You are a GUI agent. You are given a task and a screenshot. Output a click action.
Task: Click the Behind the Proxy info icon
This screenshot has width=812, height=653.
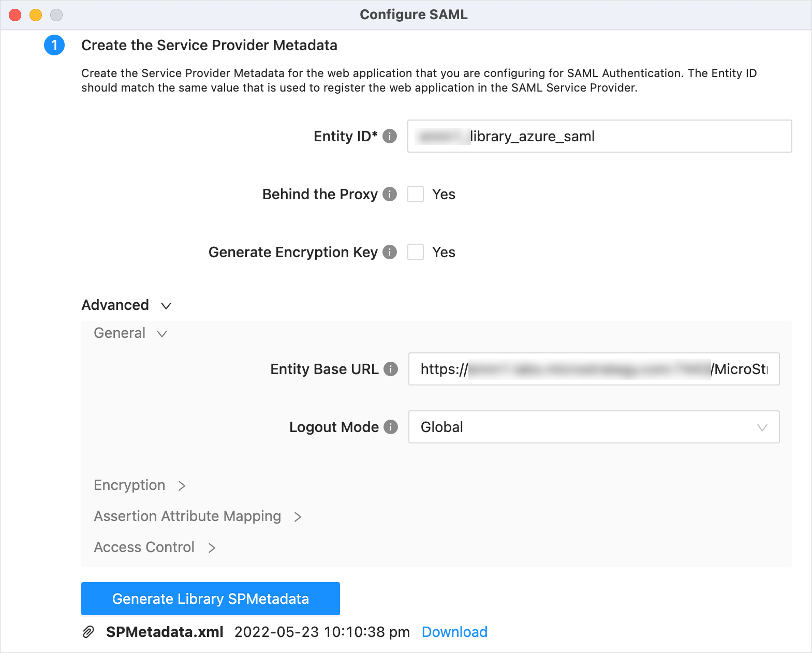(x=390, y=194)
